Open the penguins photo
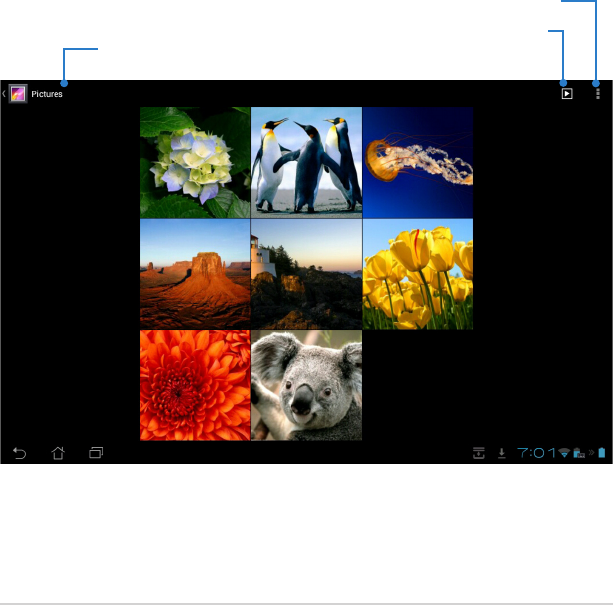613x605 pixels. [x=306, y=163]
